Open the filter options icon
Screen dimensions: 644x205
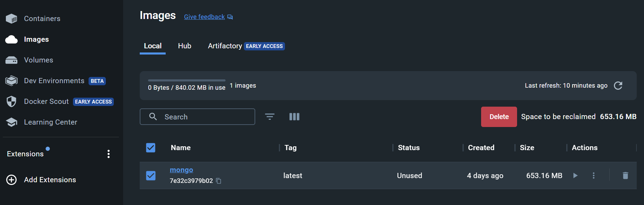click(x=270, y=117)
